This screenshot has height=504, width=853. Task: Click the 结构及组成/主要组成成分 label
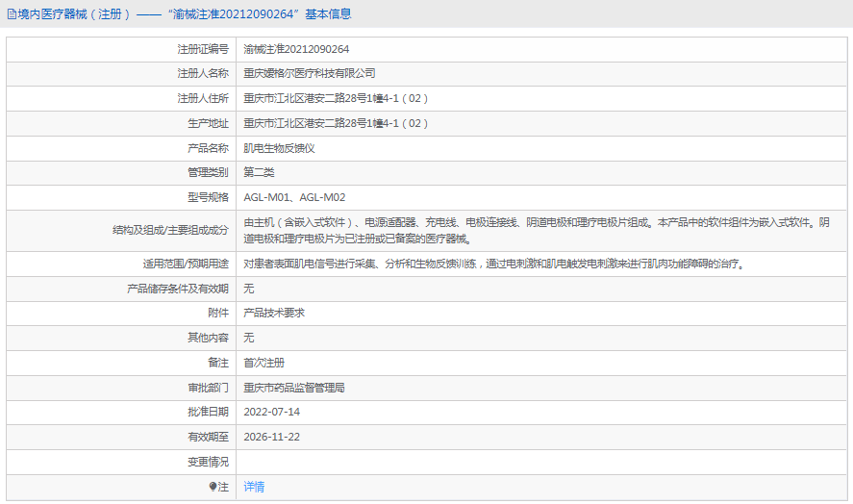(x=171, y=230)
